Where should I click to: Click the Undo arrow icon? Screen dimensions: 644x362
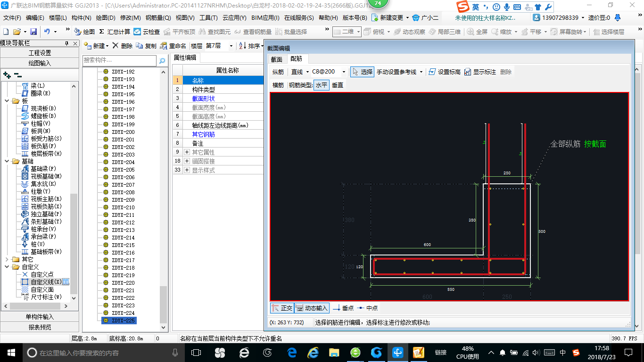(47, 32)
